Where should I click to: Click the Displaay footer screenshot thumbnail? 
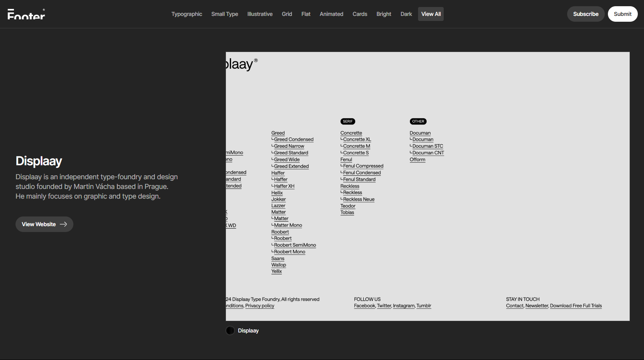tap(428, 186)
